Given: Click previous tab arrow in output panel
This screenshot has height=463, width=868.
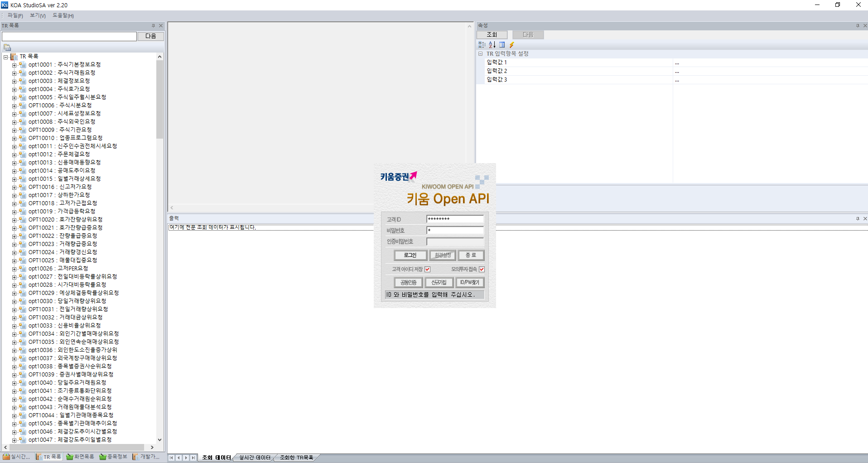Looking at the screenshot, I should (x=179, y=458).
